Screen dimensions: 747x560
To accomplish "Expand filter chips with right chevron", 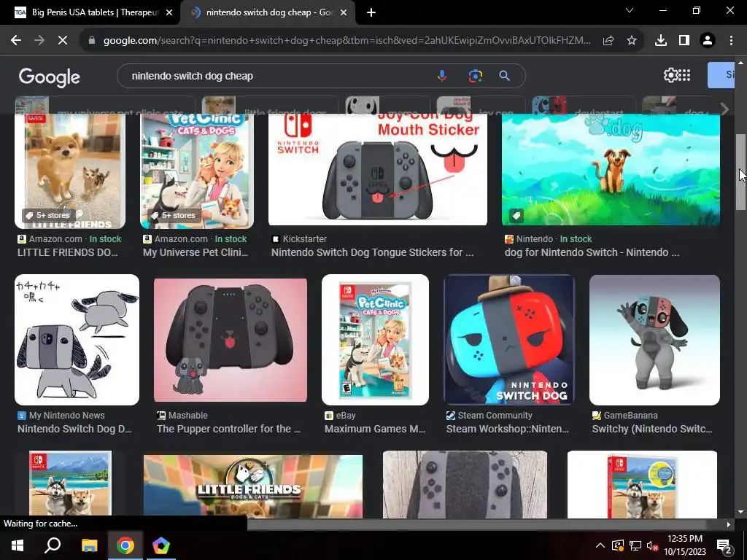I will (x=724, y=109).
